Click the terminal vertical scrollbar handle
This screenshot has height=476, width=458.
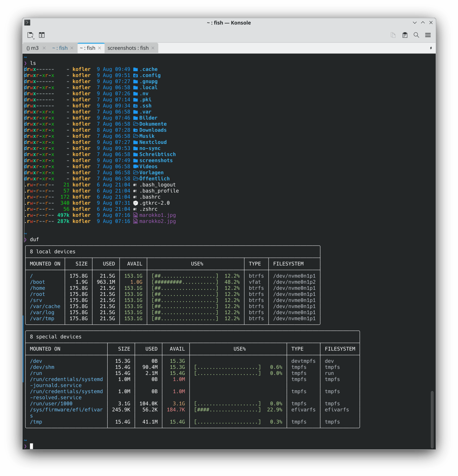coord(432,419)
